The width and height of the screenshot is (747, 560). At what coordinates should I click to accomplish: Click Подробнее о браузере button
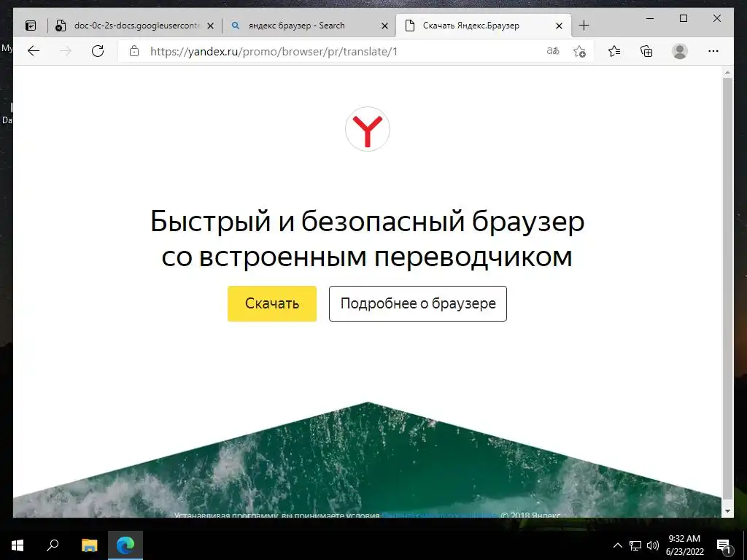pos(418,303)
